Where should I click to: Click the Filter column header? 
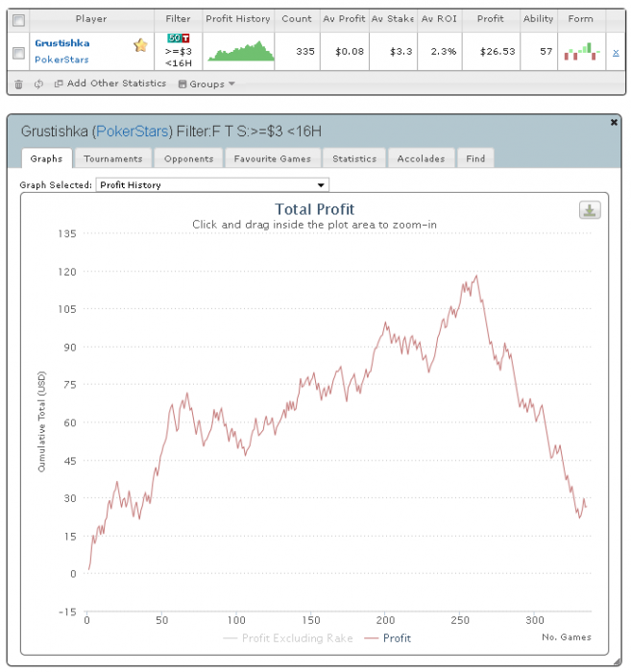pyautogui.click(x=178, y=19)
